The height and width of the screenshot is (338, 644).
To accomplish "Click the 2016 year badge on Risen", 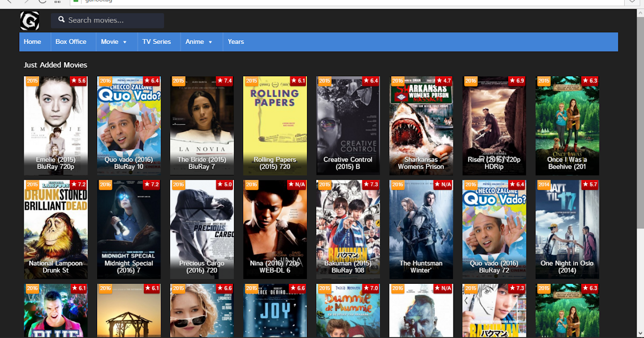I will point(471,81).
